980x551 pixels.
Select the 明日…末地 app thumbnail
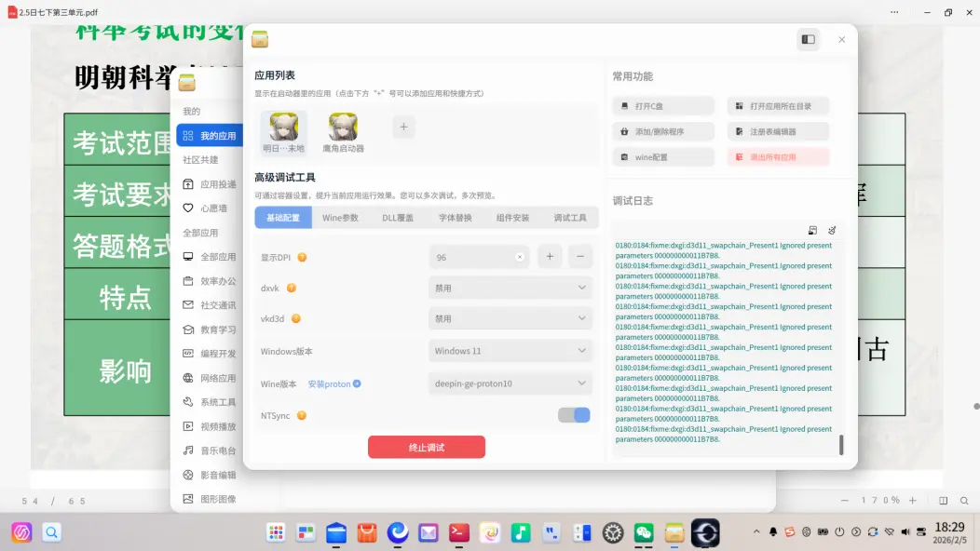click(x=284, y=132)
